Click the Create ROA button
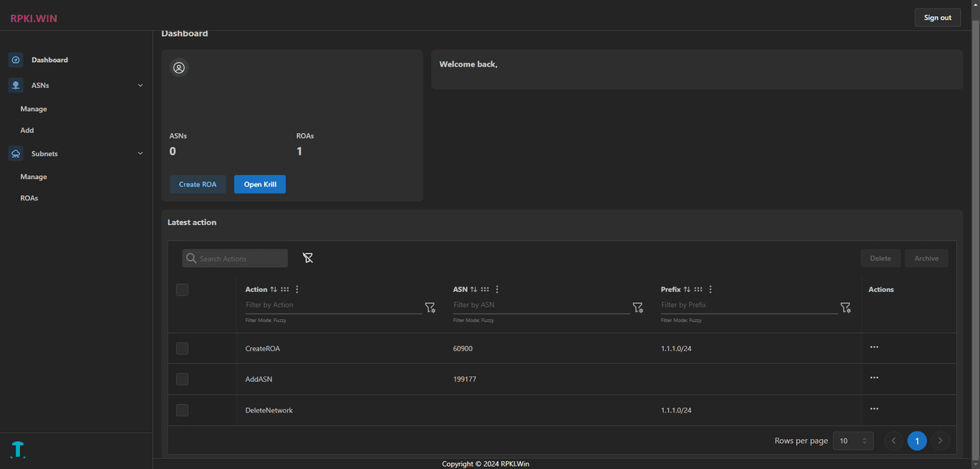980x469 pixels. click(x=198, y=184)
